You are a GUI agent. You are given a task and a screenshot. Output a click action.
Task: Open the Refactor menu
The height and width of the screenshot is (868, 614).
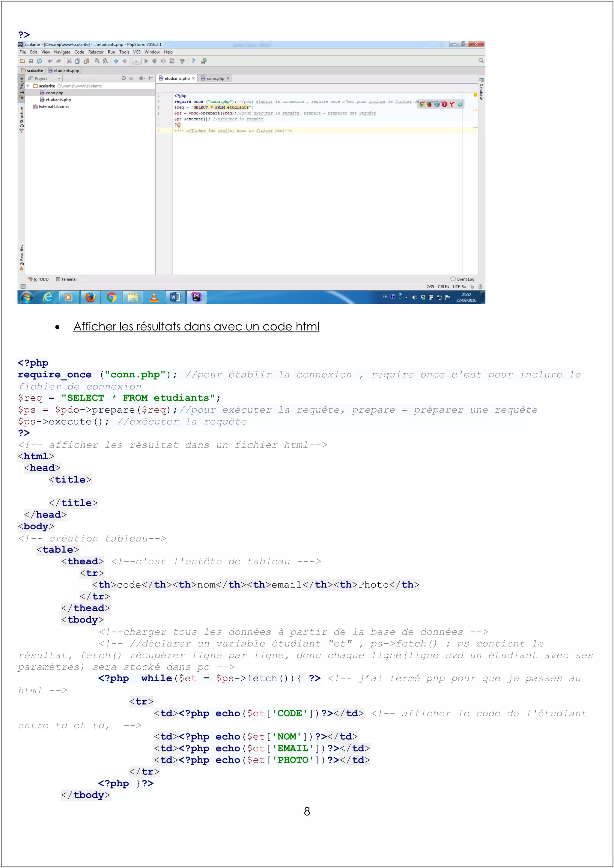pyautogui.click(x=96, y=52)
